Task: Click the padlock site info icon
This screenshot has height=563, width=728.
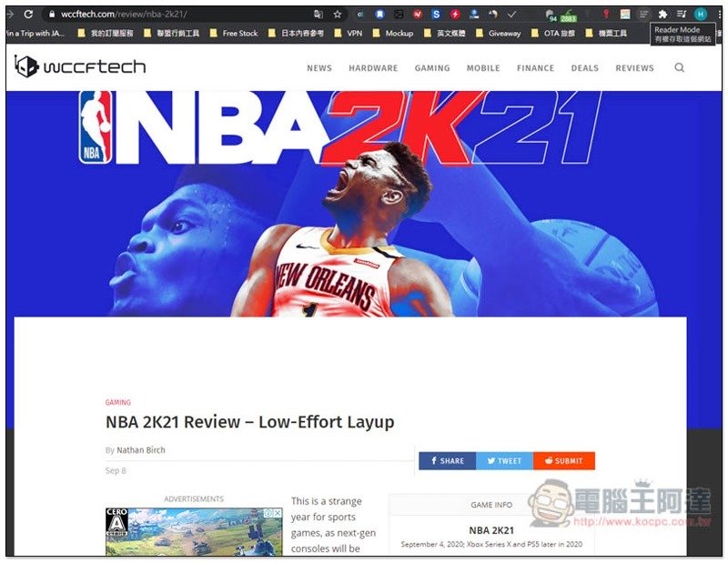Action: click(52, 15)
